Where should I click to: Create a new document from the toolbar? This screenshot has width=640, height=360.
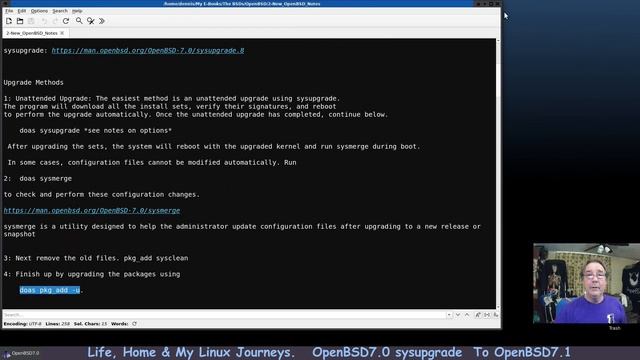coord(9,21)
